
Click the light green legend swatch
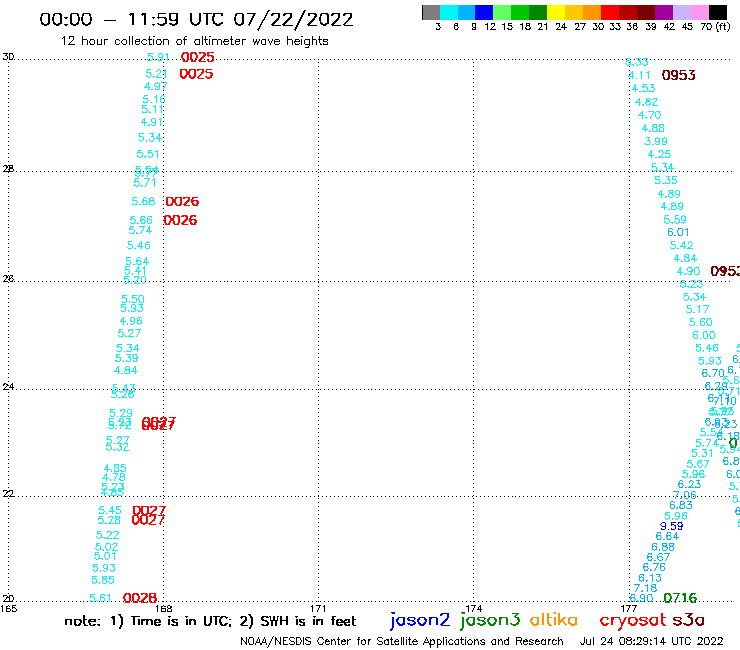click(502, 12)
